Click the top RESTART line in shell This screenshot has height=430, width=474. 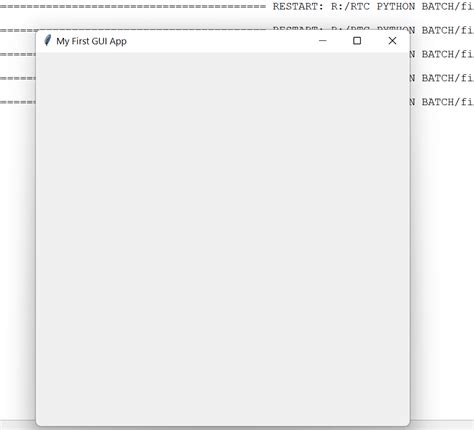237,6
